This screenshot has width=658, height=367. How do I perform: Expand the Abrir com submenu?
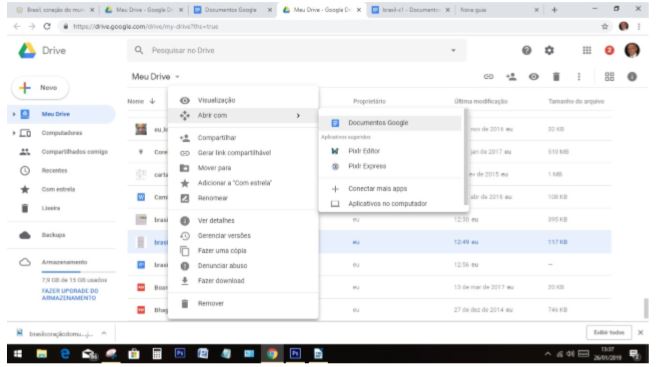coord(243,115)
